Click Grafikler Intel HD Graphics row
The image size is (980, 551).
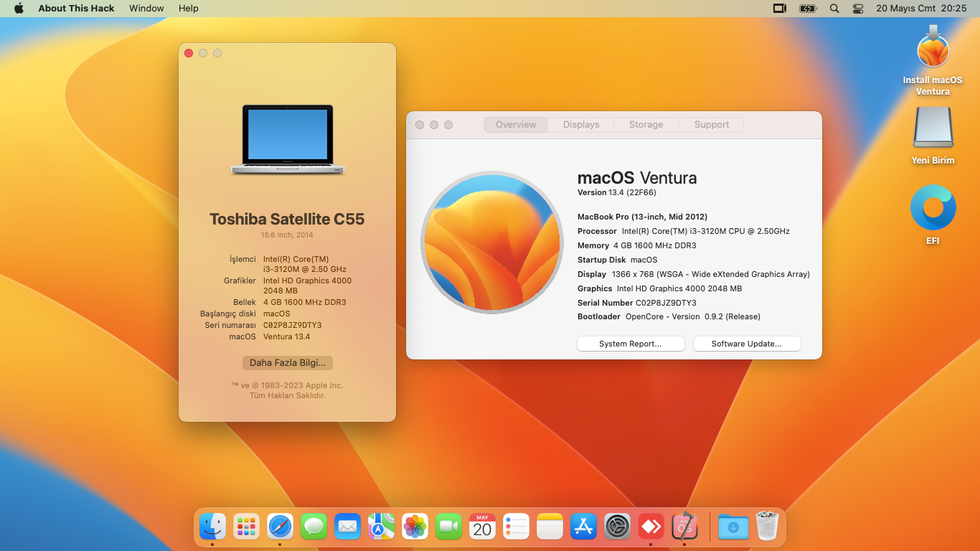click(288, 286)
